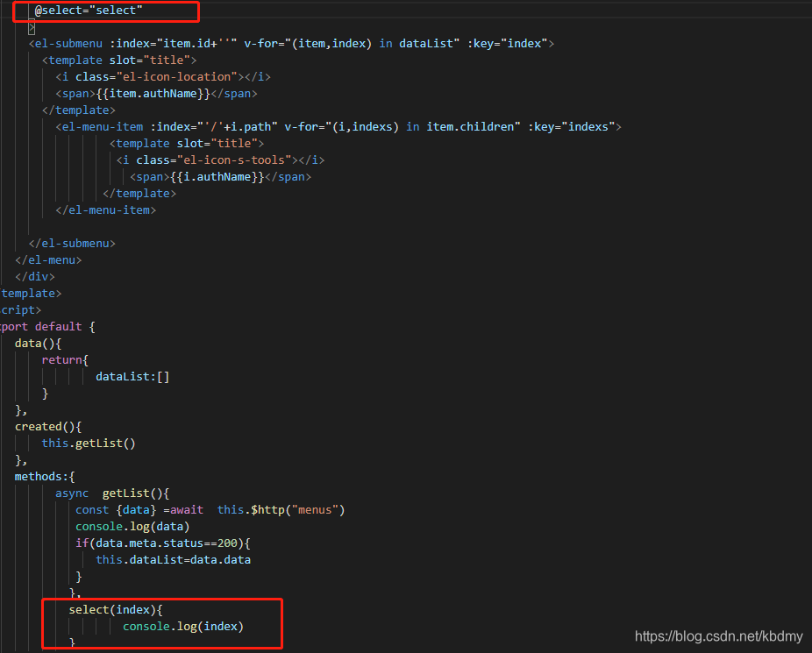Click the el-icon-location icon class line

pos(163,76)
